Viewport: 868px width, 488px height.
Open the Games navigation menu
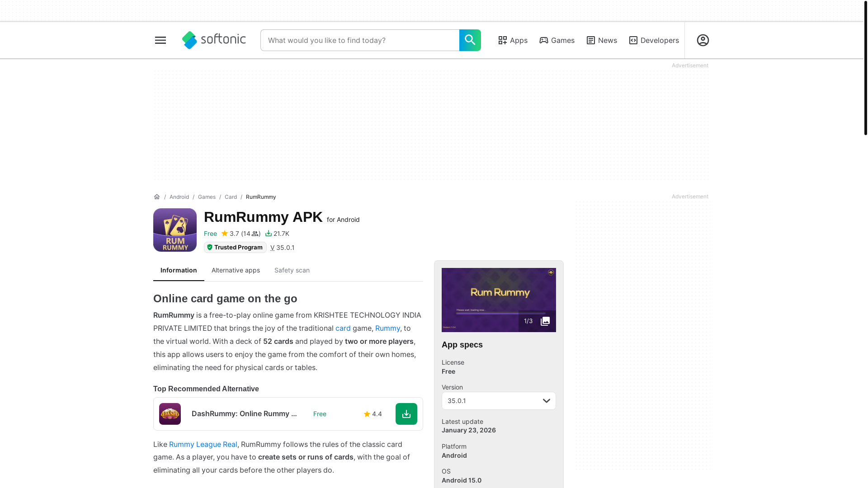[x=557, y=40]
